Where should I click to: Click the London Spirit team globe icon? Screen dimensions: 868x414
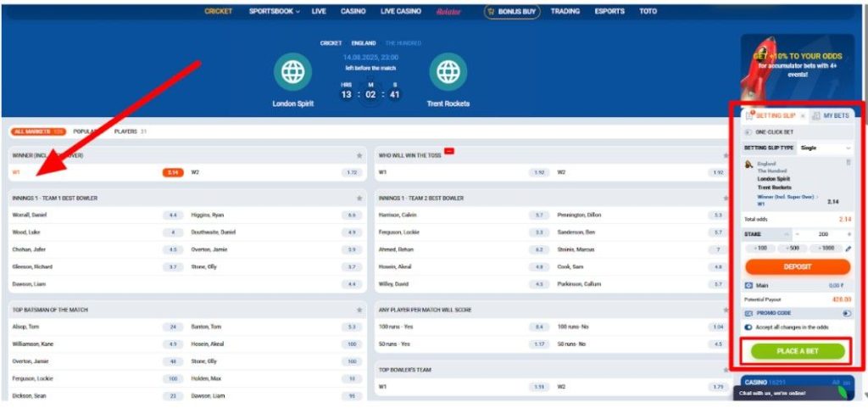pyautogui.click(x=292, y=73)
